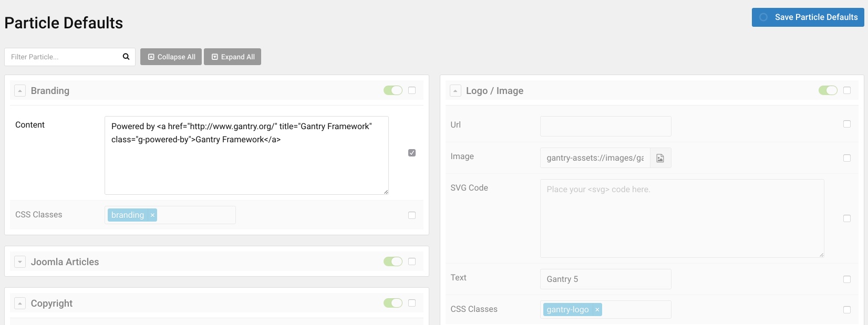The width and height of the screenshot is (868, 325).
Task: Uncheck the Content override checkbox
Action: (x=412, y=153)
